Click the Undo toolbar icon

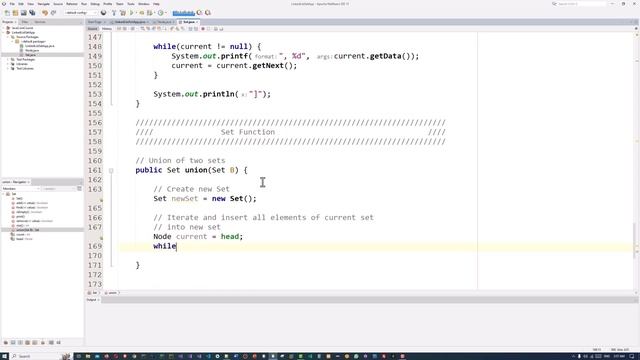[x=45, y=13]
